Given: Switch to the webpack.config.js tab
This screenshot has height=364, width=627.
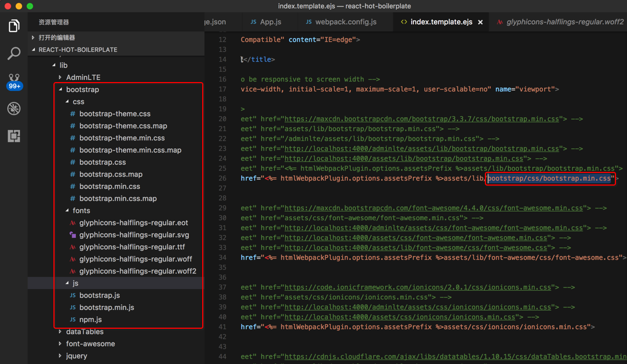Looking at the screenshot, I should 345,22.
